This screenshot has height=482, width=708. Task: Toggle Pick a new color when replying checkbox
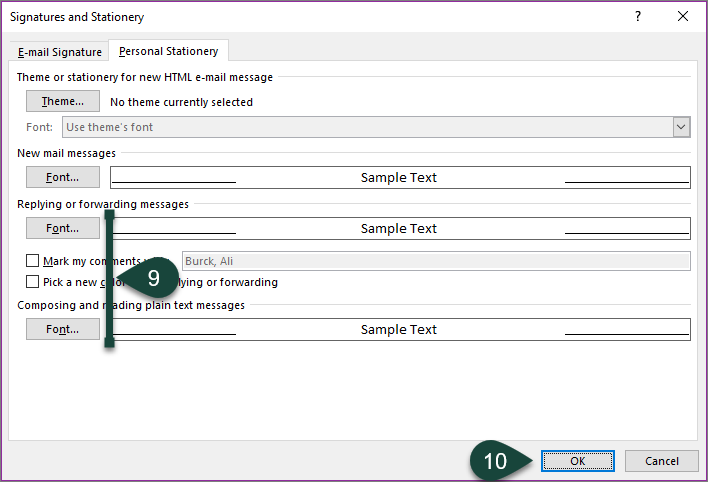(x=33, y=282)
